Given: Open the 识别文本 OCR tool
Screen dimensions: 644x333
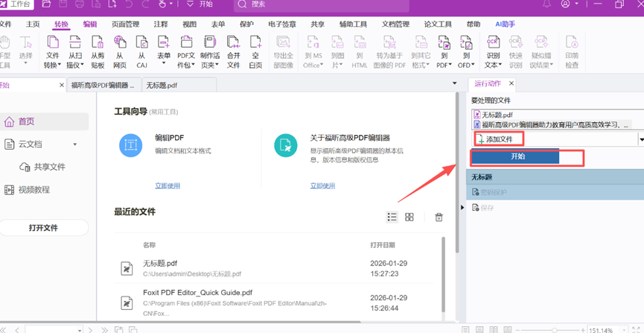Looking at the screenshot, I should 493,51.
